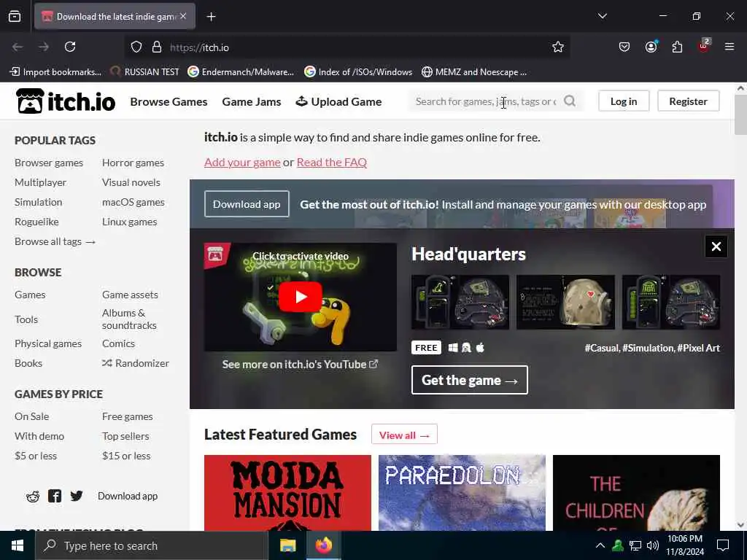Browse Game assets category
Screen dimensions: 747x560
pyautogui.click(x=130, y=295)
